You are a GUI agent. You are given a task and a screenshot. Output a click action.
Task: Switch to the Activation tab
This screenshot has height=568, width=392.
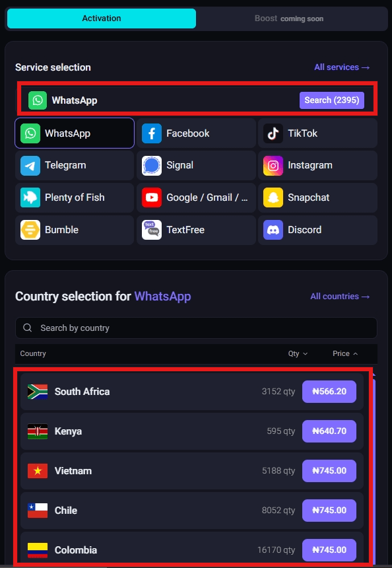click(101, 18)
